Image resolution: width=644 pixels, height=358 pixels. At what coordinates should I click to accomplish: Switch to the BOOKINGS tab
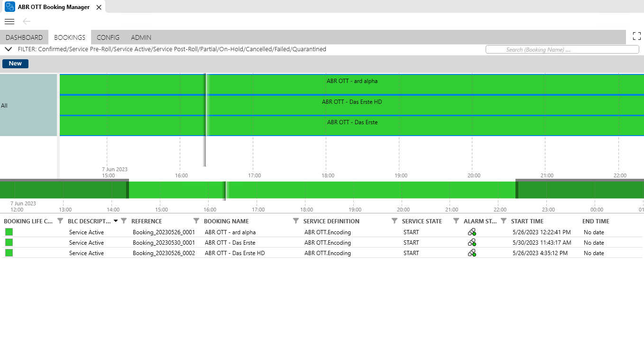pos(70,37)
